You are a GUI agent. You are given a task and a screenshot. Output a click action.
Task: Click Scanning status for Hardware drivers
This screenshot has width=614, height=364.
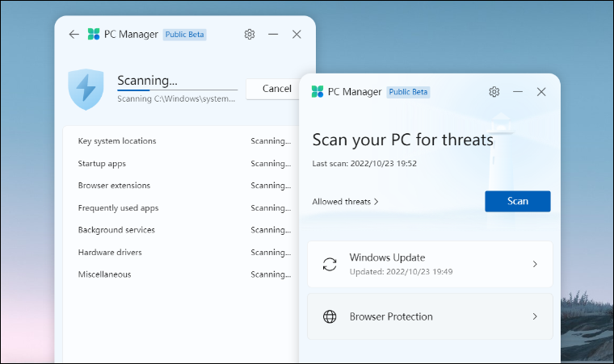tap(271, 253)
